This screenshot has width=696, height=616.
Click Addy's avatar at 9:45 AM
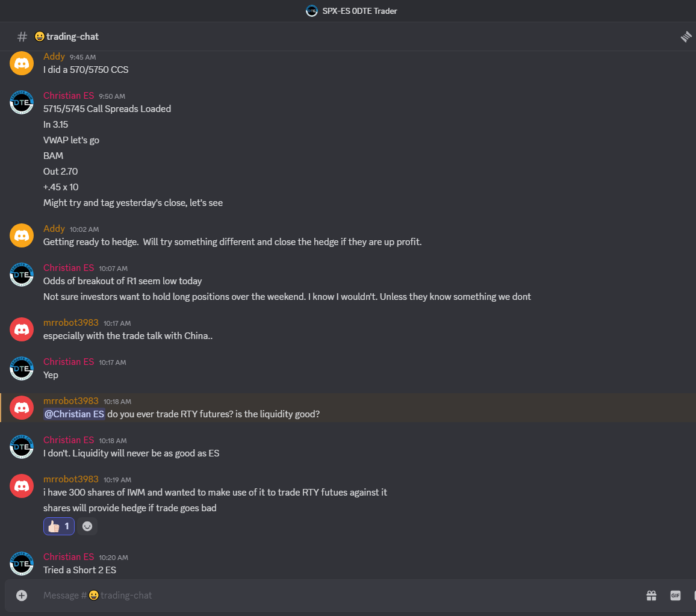[x=22, y=63]
